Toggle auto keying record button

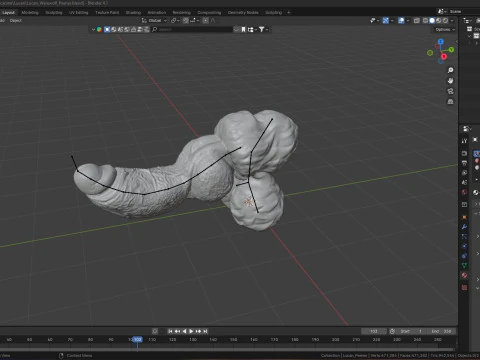click(x=155, y=331)
